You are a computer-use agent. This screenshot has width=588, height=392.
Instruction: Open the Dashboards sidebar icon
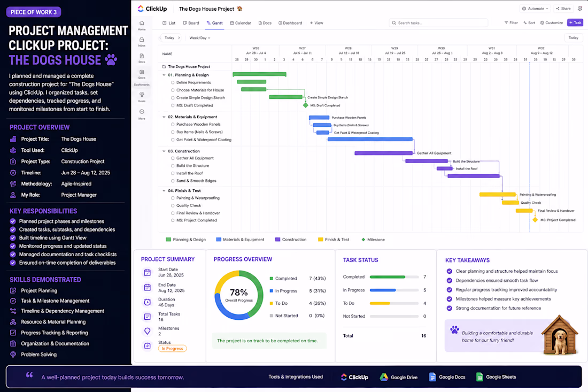[x=142, y=72]
